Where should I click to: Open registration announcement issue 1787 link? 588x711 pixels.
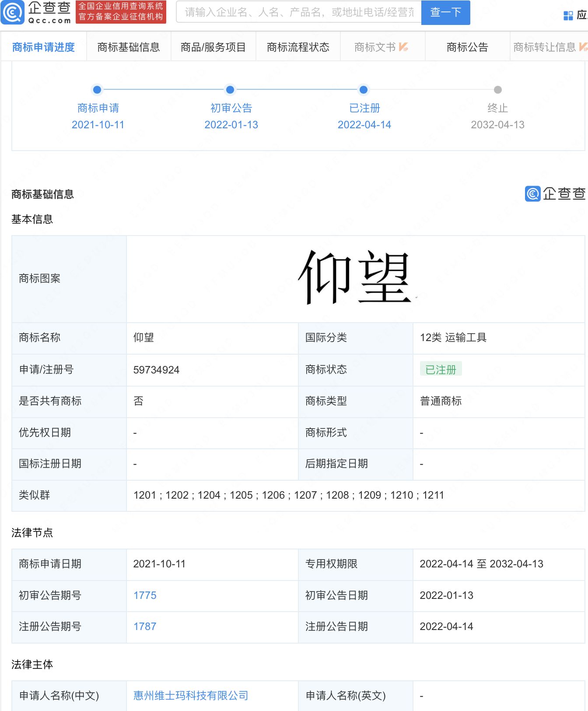point(145,627)
